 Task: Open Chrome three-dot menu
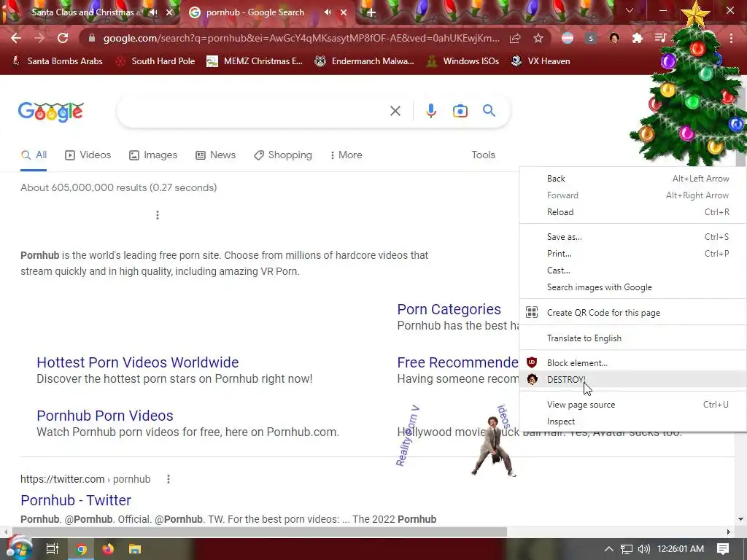pyautogui.click(x=731, y=39)
